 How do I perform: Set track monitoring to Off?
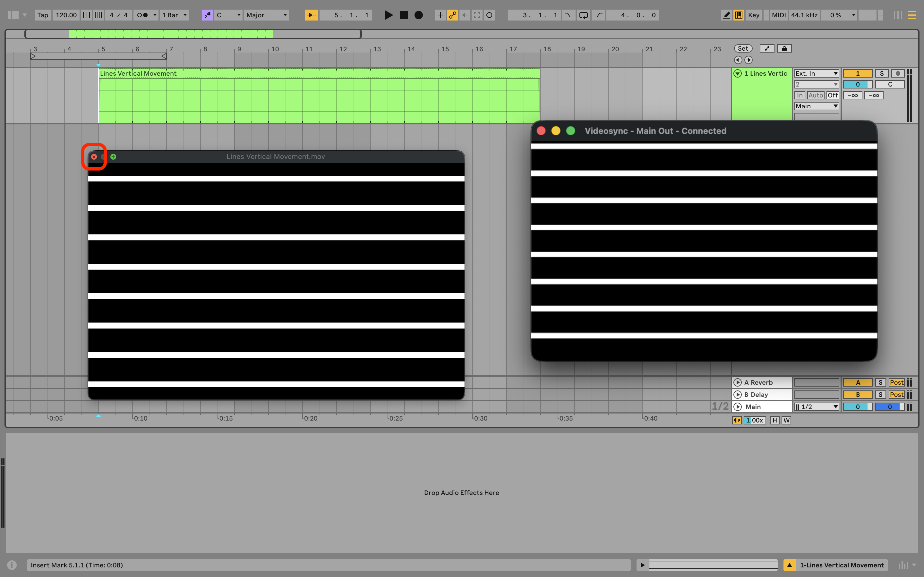832,96
